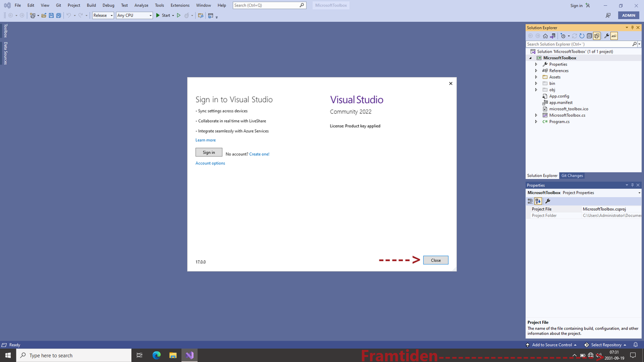
Task: Expand the Program.cs node
Action: (x=536, y=122)
